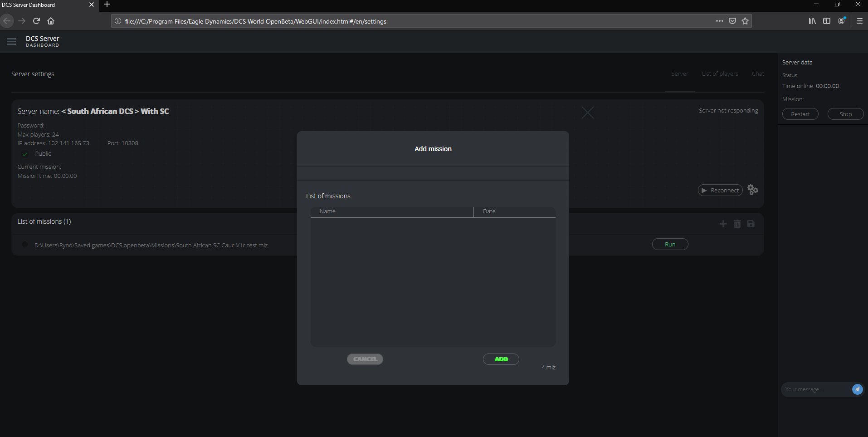Click the Reconnect button

[720, 190]
